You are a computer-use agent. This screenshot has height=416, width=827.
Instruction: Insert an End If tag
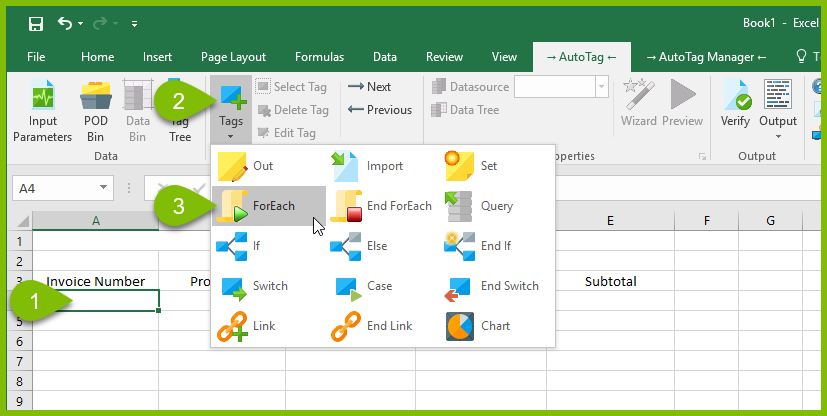(x=497, y=246)
